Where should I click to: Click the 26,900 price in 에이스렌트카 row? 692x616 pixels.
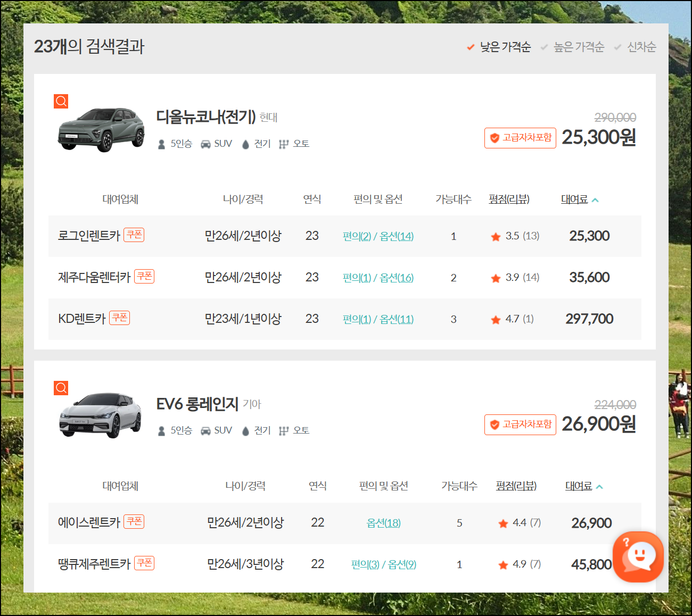click(x=591, y=523)
